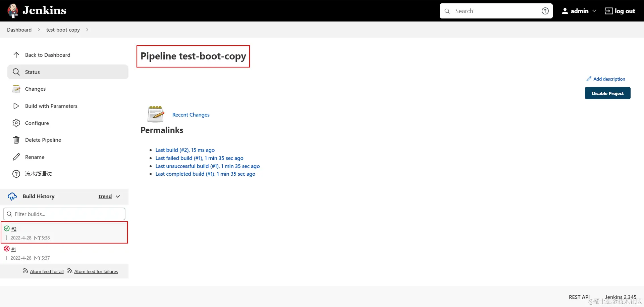Click the Disable Project button
644x307 pixels.
click(607, 93)
